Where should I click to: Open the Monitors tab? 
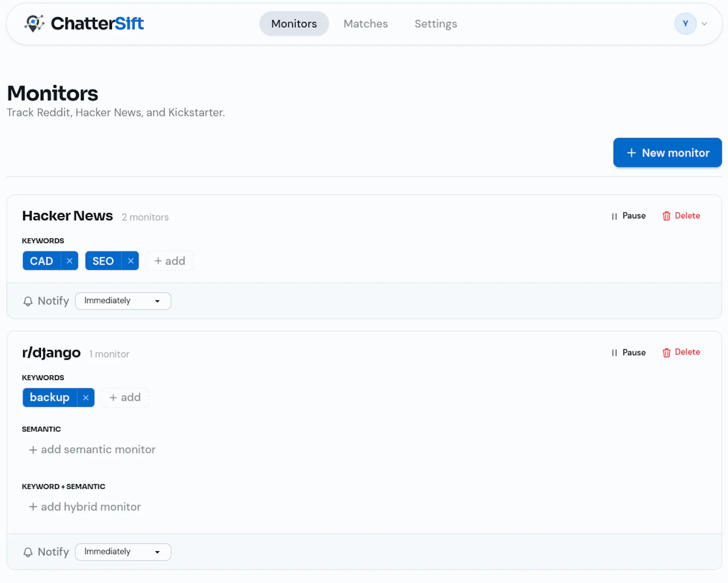tap(294, 24)
